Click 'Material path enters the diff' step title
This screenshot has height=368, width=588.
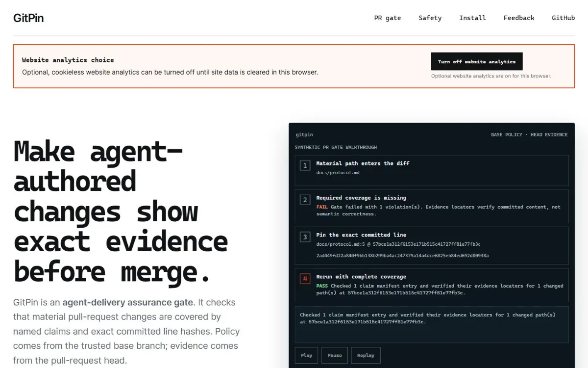pyautogui.click(x=363, y=163)
